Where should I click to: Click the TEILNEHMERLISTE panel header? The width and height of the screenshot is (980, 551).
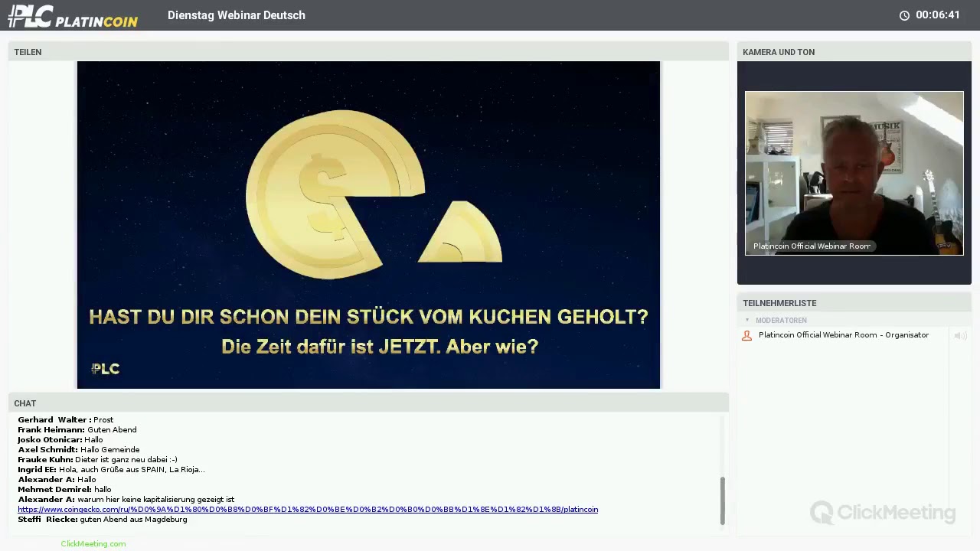coord(854,303)
